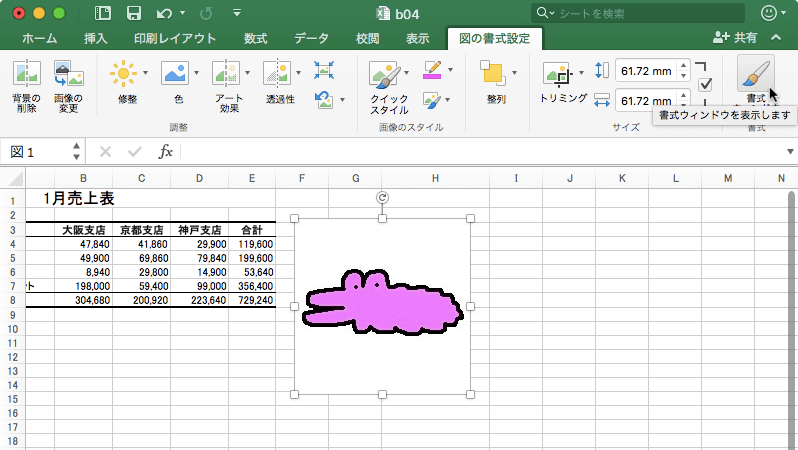Toggle the lock aspect ratio checkbox
Image resolution: width=798 pixels, height=450 pixels.
coord(705,85)
